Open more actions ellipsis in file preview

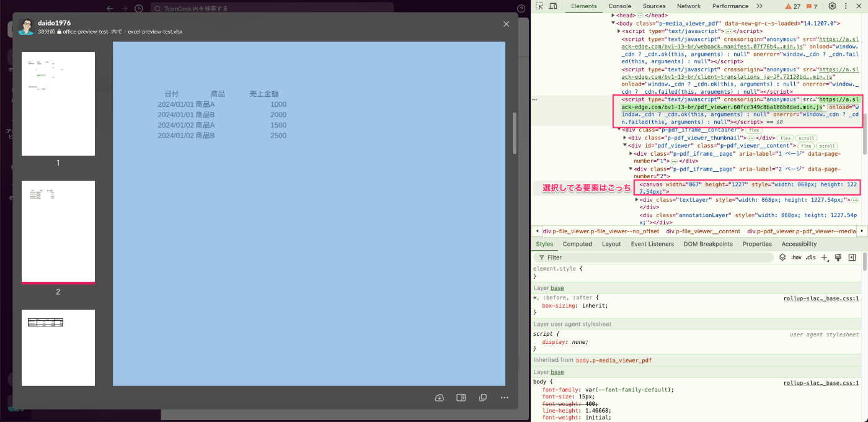[505, 398]
